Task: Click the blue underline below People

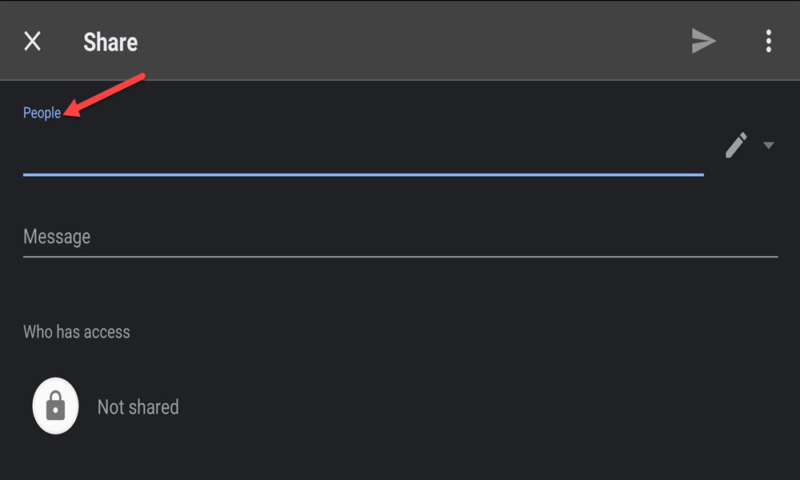Action: tap(360, 175)
